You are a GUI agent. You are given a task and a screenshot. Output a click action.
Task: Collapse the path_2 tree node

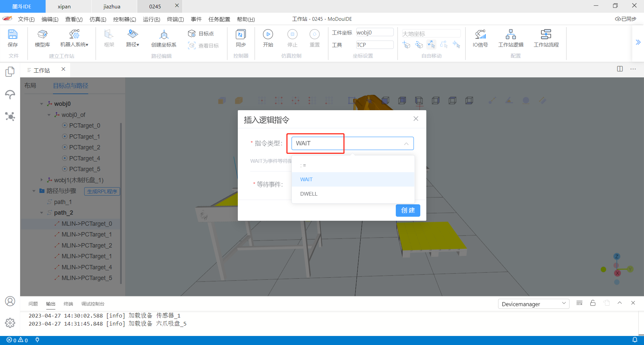click(42, 213)
